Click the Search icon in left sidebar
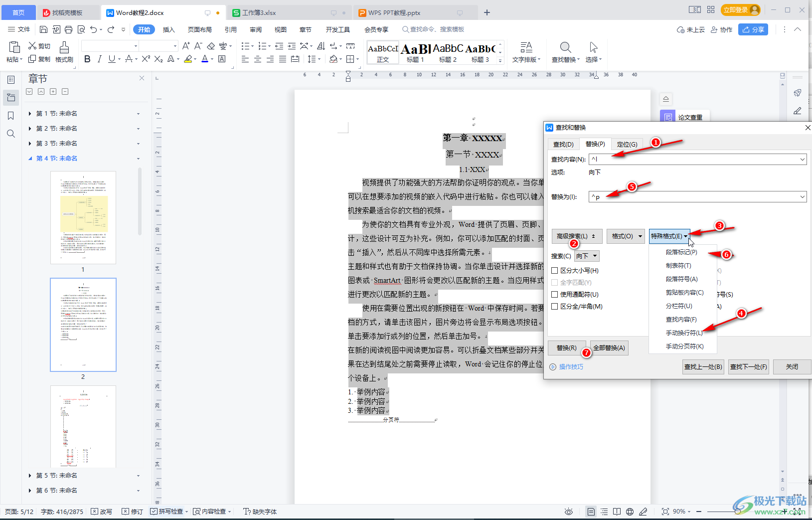The width and height of the screenshot is (812, 520). [x=11, y=134]
